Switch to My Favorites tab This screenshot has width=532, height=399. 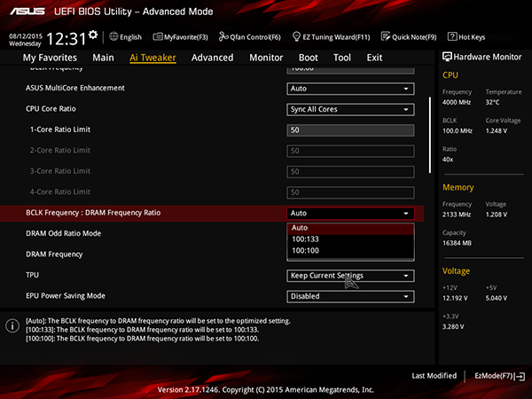point(50,58)
